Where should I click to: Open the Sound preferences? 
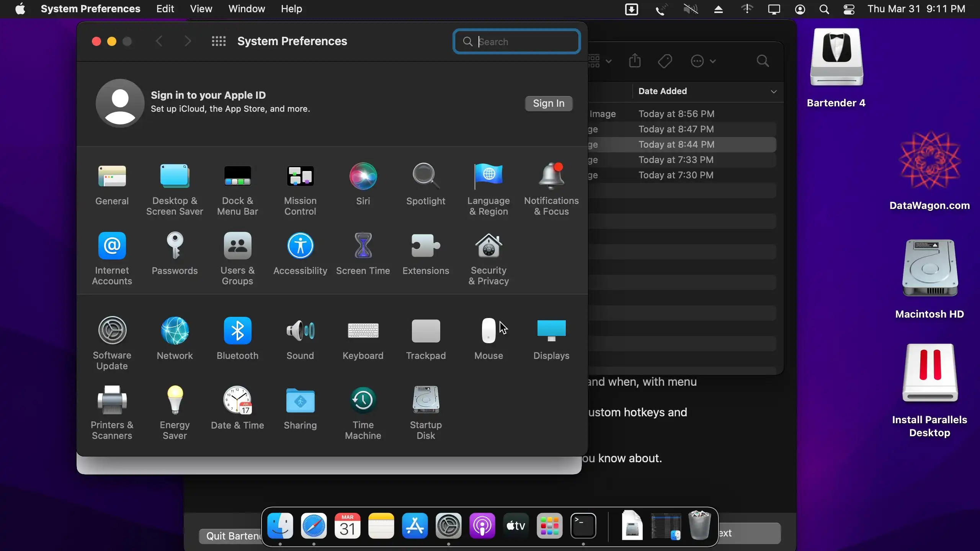300,331
